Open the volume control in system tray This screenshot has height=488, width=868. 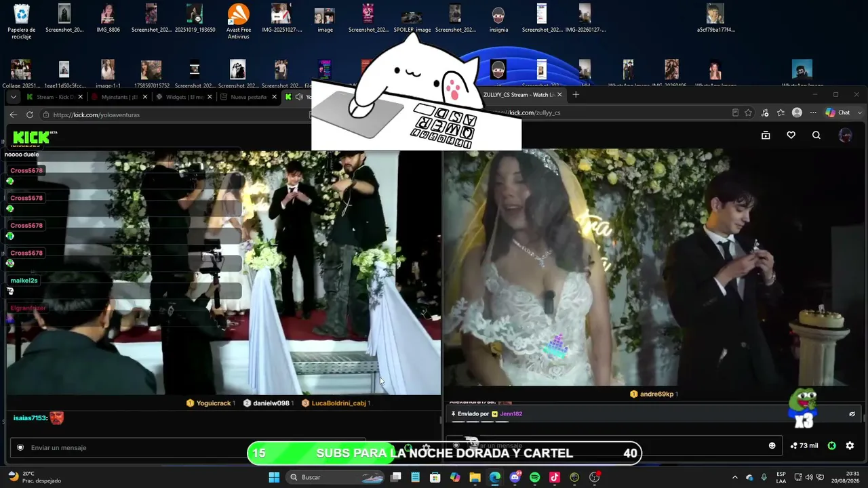[809, 477]
